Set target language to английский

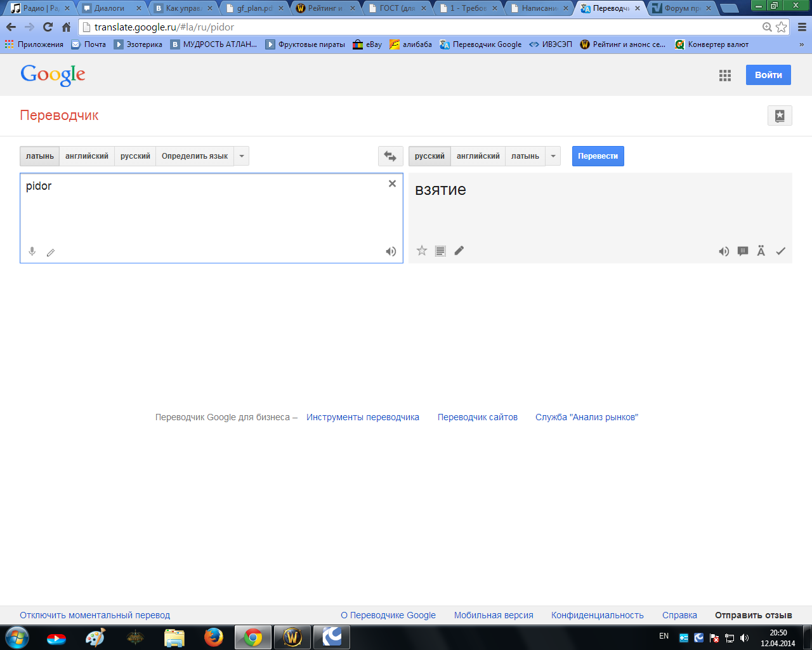[478, 156]
